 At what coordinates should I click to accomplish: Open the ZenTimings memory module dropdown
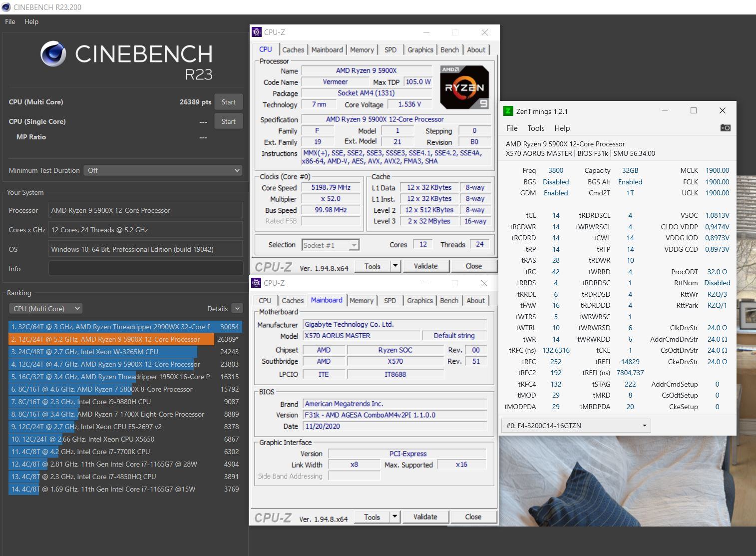[x=576, y=426]
